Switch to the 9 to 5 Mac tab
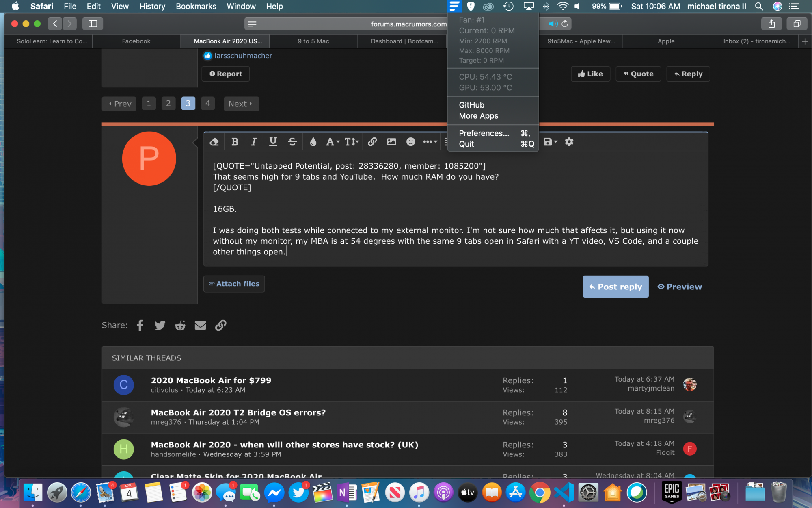The height and width of the screenshot is (508, 812). (x=313, y=41)
